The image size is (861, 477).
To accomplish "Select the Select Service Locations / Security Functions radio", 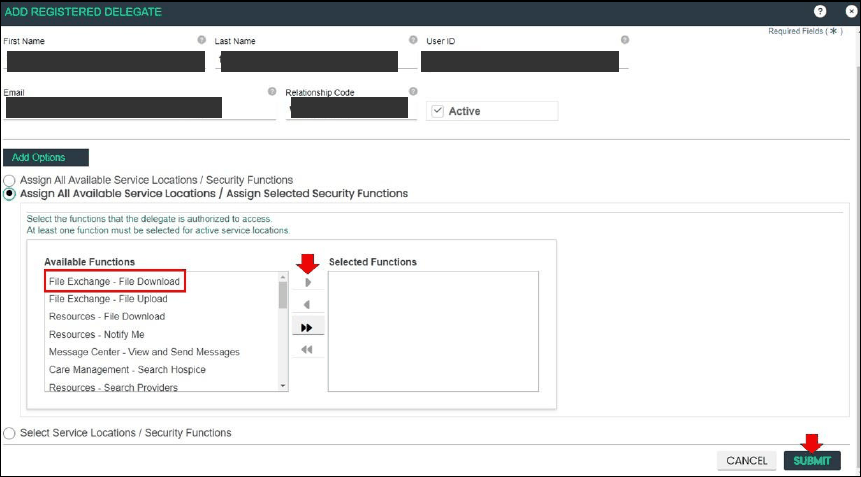I will 9,433.
